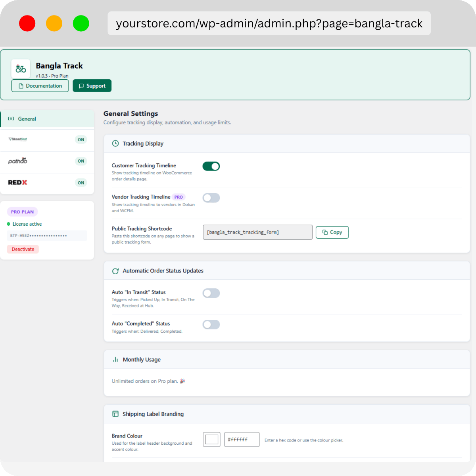This screenshot has width=476, height=476.
Task: Enable the Vendor Tracking Timeline toggle
Action: coord(211,198)
